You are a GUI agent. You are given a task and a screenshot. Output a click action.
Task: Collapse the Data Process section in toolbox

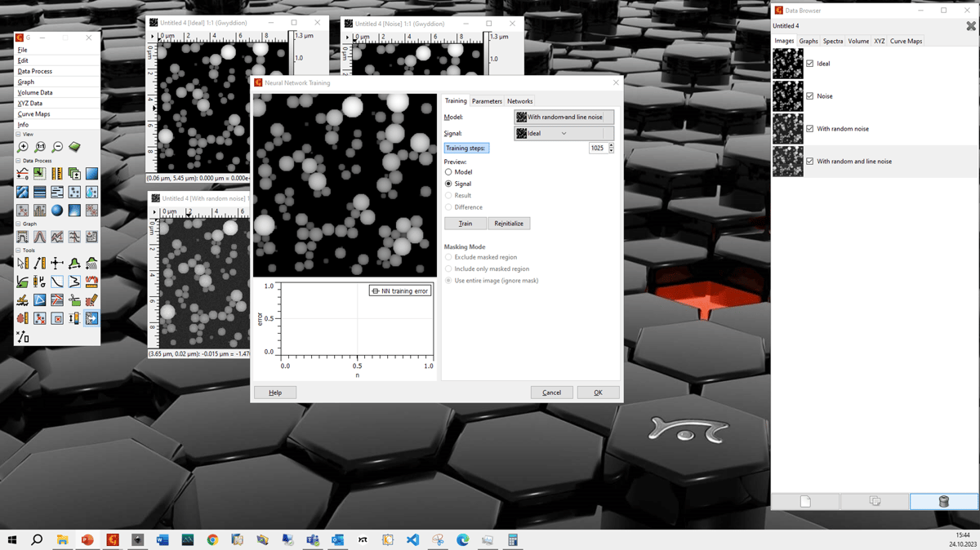click(x=19, y=161)
